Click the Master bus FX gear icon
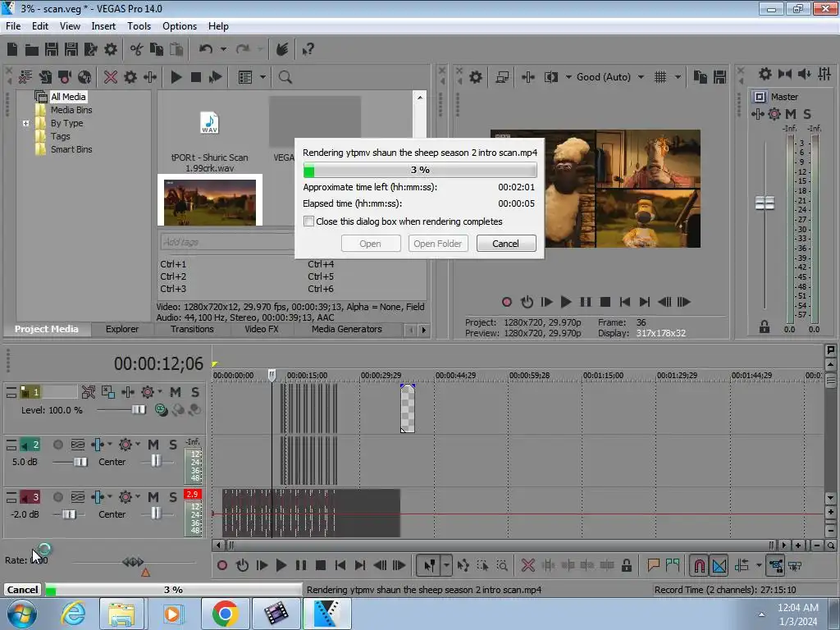The image size is (840, 630). coord(774,113)
